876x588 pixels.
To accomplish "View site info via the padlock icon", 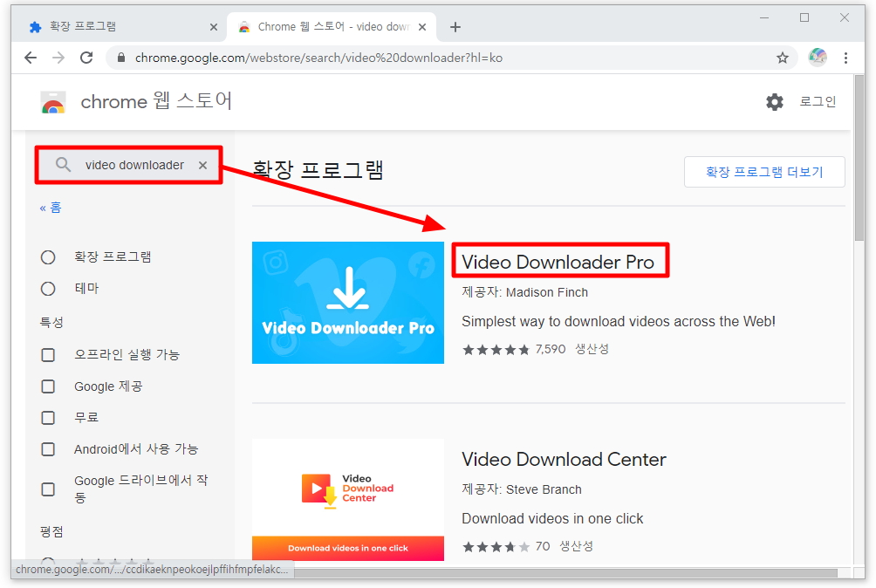I will (x=120, y=58).
